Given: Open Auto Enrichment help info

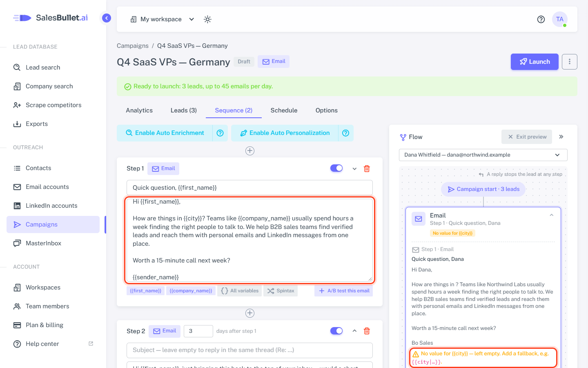Looking at the screenshot, I should click(x=220, y=133).
